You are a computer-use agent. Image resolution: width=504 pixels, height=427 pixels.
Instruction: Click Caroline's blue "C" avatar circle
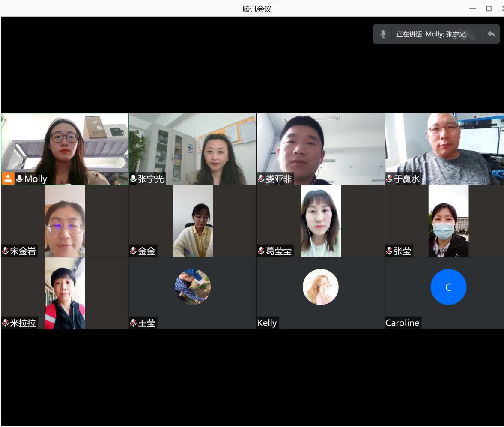448,287
